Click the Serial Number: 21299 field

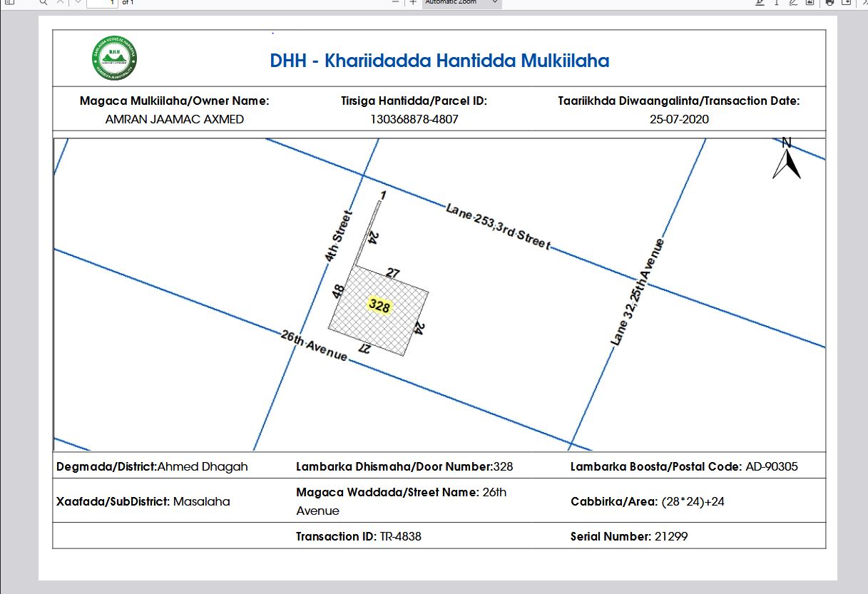[x=629, y=536]
